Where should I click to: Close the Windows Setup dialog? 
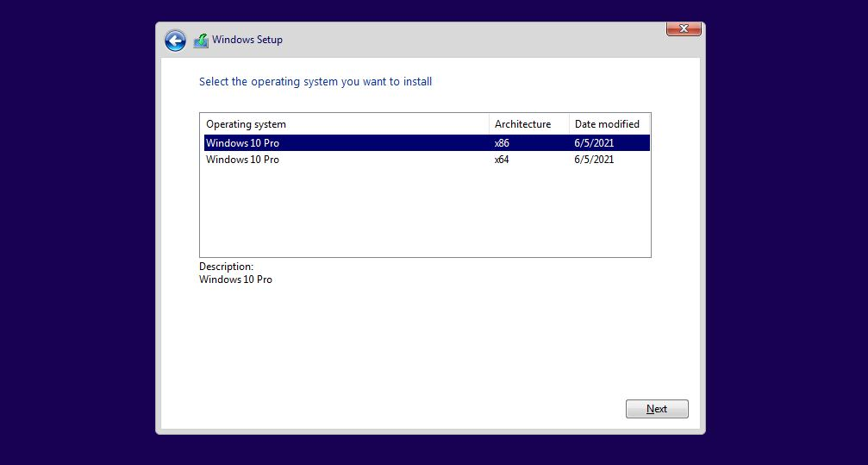point(684,28)
